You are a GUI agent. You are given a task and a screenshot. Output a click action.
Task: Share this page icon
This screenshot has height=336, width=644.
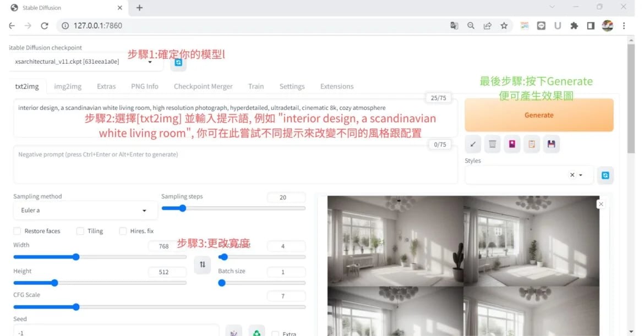click(488, 25)
